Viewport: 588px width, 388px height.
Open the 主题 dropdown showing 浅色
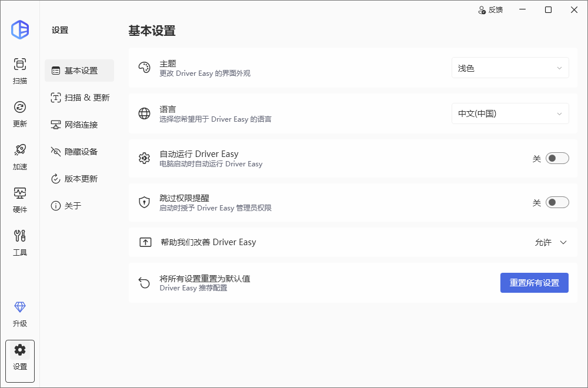coord(510,68)
